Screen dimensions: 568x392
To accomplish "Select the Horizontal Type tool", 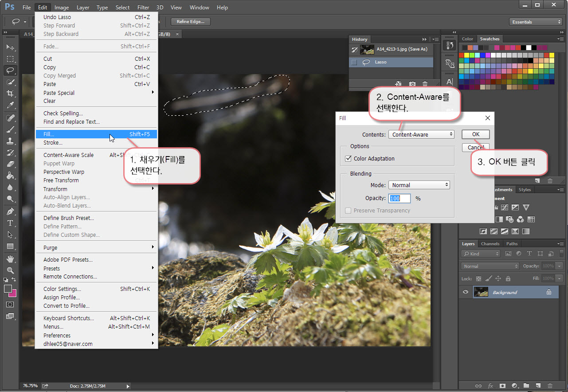I will (x=10, y=223).
